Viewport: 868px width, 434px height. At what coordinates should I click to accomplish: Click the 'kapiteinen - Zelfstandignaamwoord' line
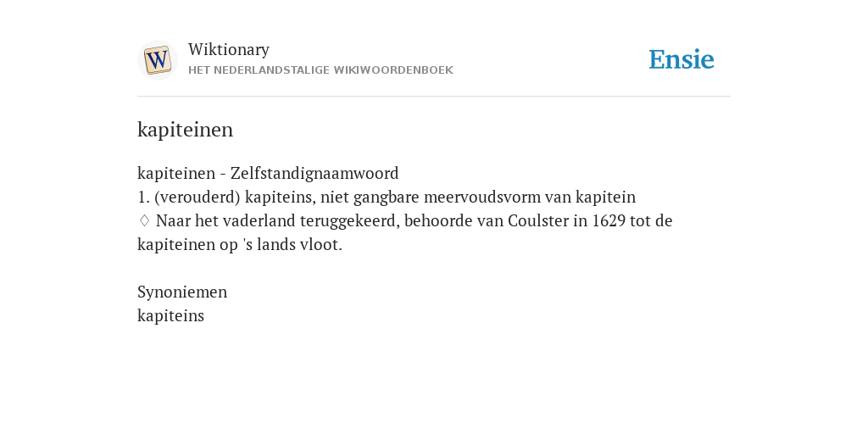pos(268,173)
